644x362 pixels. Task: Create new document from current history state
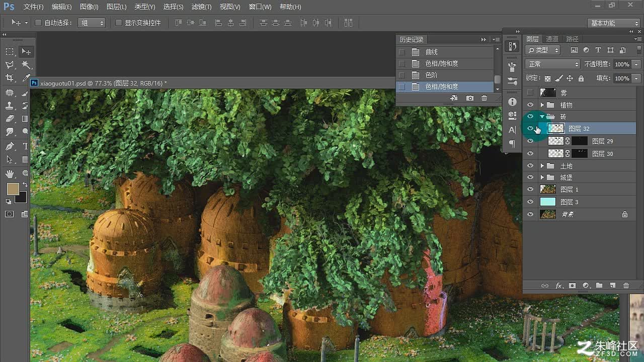[454, 99]
